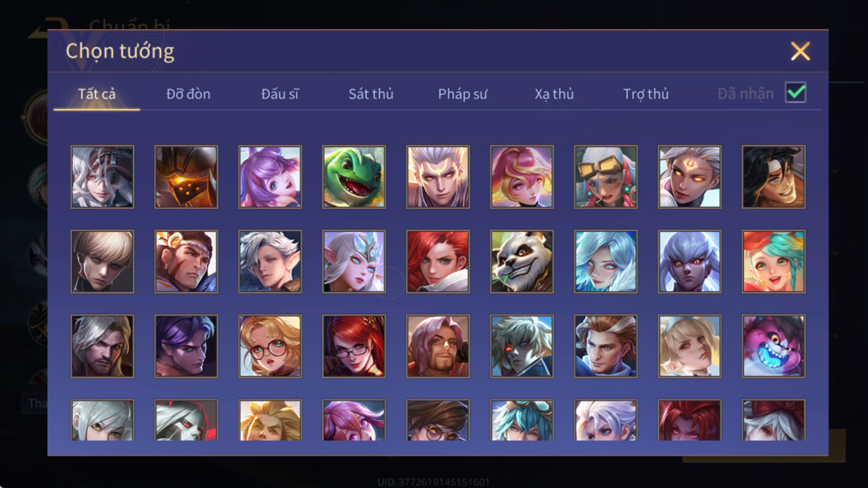Image resolution: width=868 pixels, height=488 pixels.
Task: Pick the panda hero portrait
Action: click(x=522, y=261)
